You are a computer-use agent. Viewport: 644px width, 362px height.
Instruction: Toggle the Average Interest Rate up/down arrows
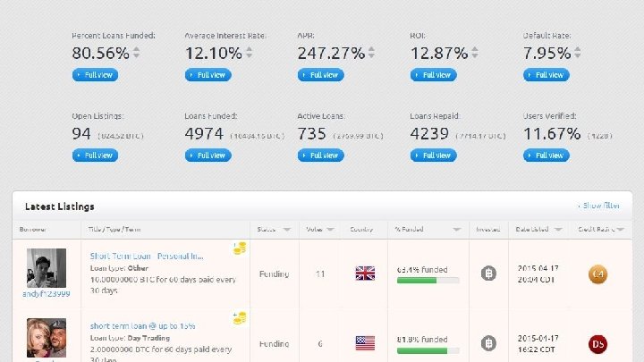(249, 54)
